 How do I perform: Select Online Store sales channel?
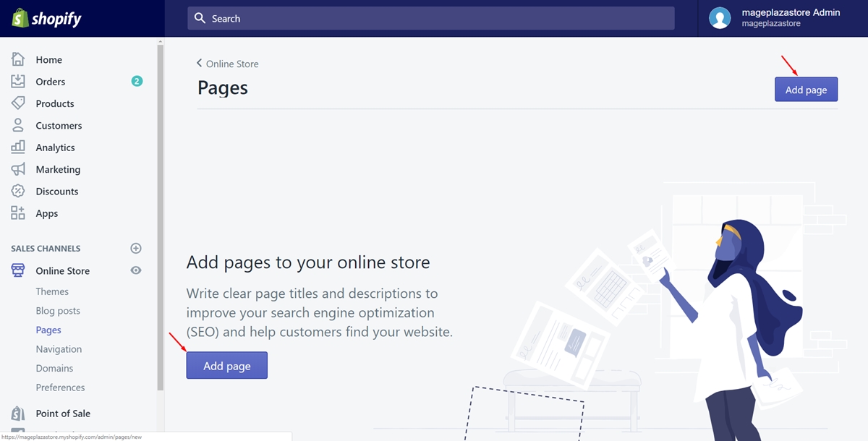(x=63, y=270)
